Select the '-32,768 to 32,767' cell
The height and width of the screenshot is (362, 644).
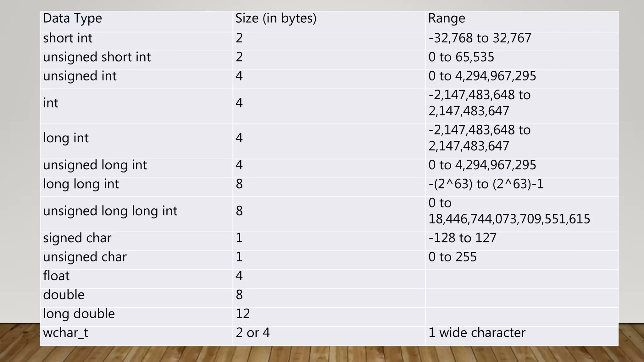coord(522,41)
